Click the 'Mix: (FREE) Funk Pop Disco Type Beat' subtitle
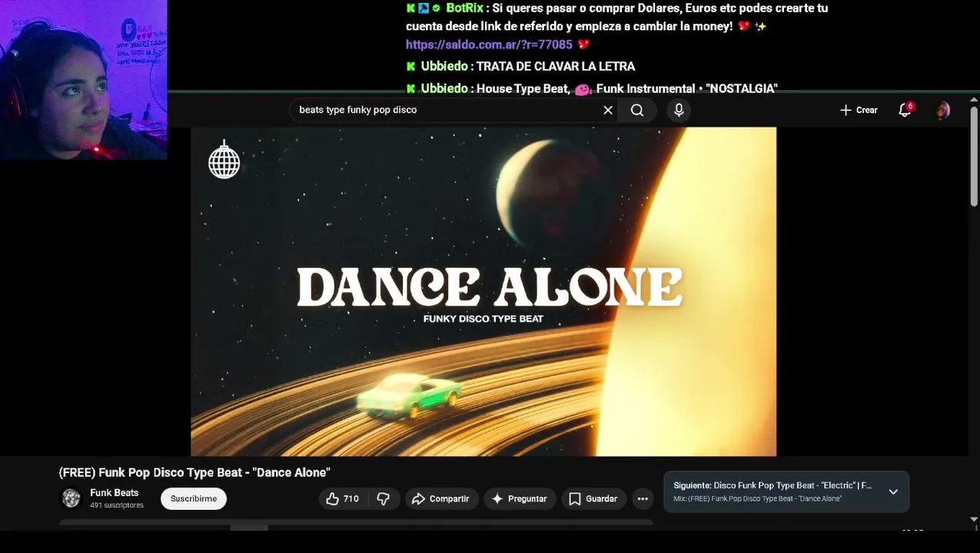Image resolution: width=980 pixels, height=553 pixels. point(757,498)
